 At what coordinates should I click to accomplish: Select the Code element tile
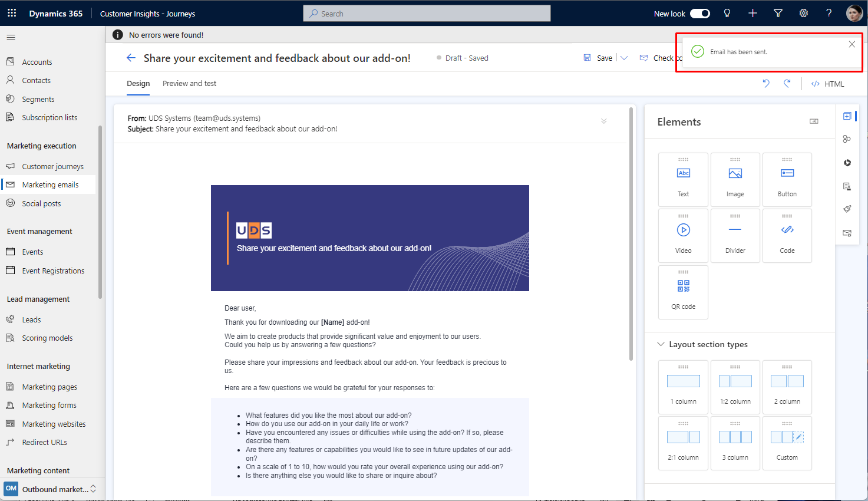pos(787,236)
